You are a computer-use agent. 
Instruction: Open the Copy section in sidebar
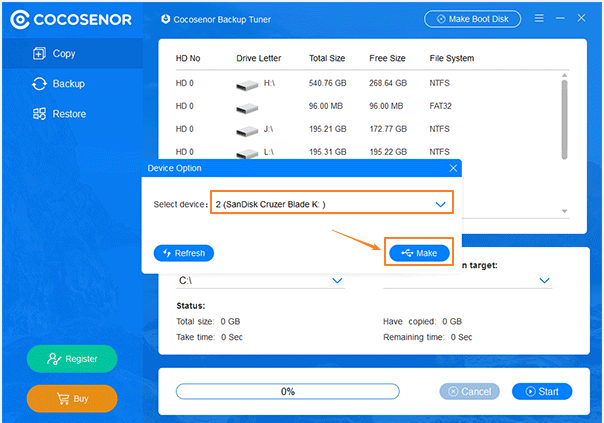click(x=72, y=54)
